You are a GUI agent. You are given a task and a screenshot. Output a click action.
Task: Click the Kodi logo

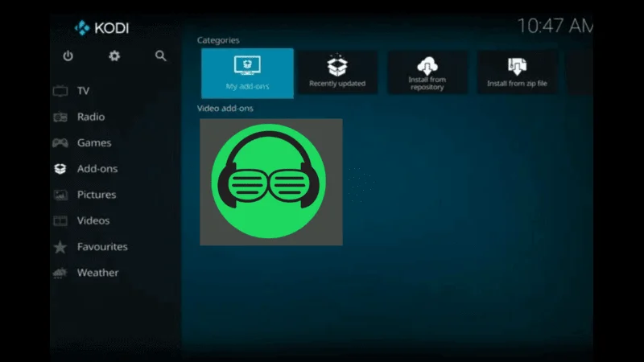tap(101, 28)
